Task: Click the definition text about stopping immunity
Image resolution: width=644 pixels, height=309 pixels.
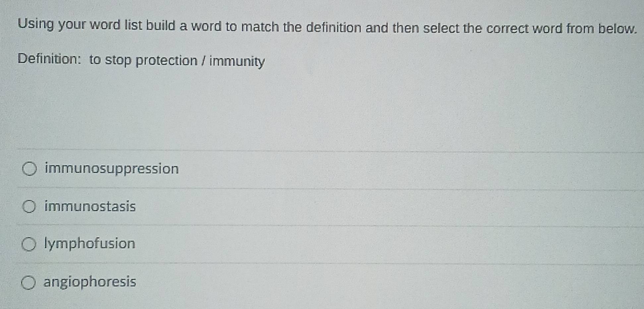Action: (141, 61)
